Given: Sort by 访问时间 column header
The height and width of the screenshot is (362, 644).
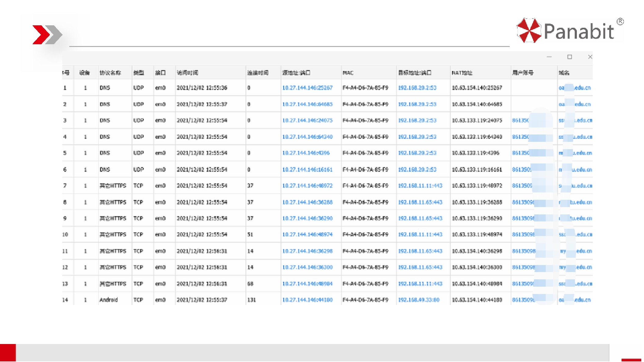Looking at the screenshot, I should click(x=187, y=73).
